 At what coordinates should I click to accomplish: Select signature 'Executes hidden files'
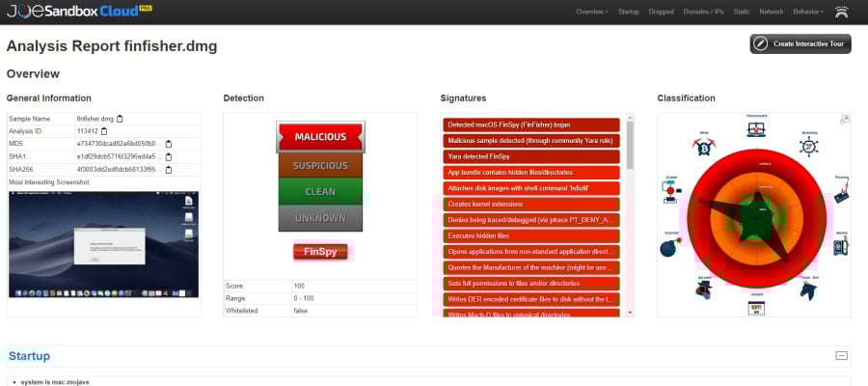(x=530, y=235)
